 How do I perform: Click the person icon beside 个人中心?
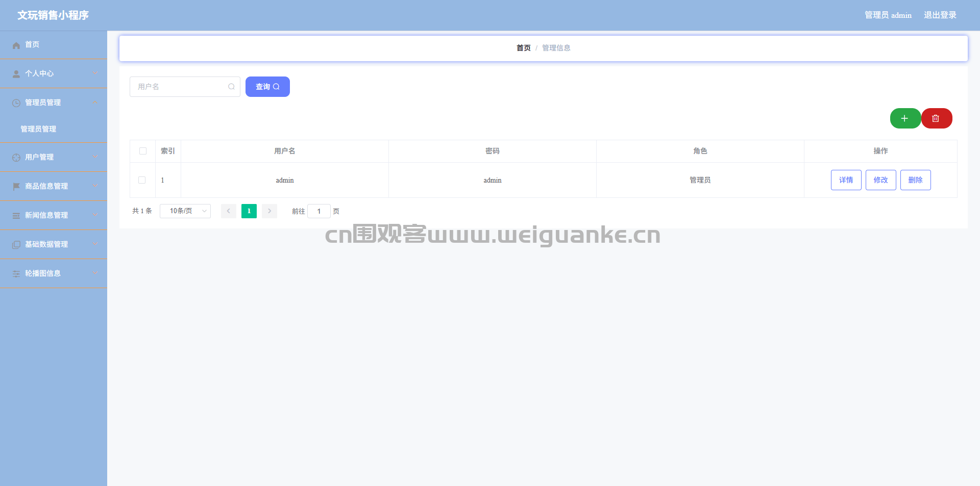click(16, 74)
